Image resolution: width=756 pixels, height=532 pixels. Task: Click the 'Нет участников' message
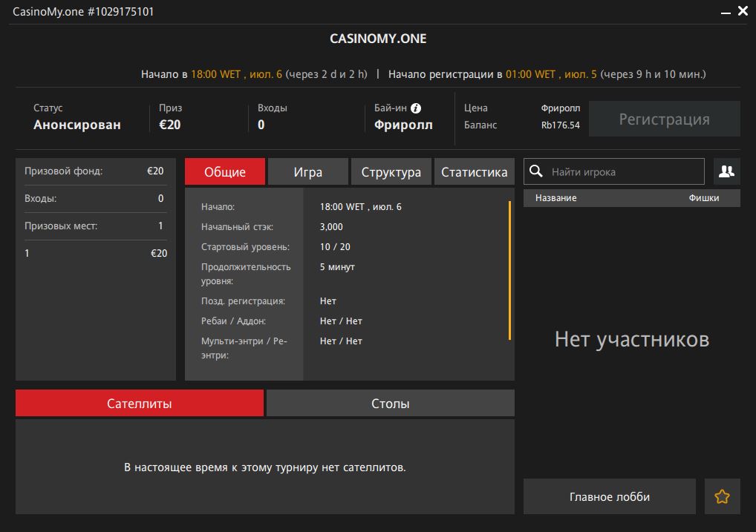coord(631,339)
